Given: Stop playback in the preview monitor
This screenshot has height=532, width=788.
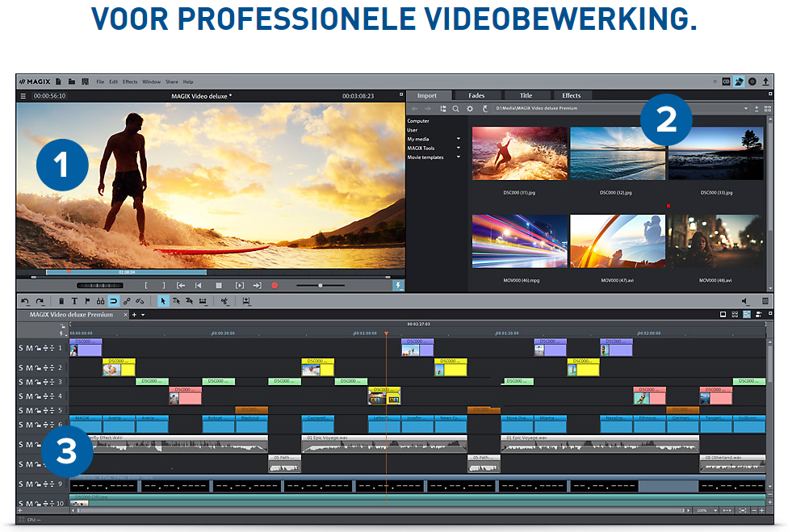Looking at the screenshot, I should pyautogui.click(x=219, y=285).
